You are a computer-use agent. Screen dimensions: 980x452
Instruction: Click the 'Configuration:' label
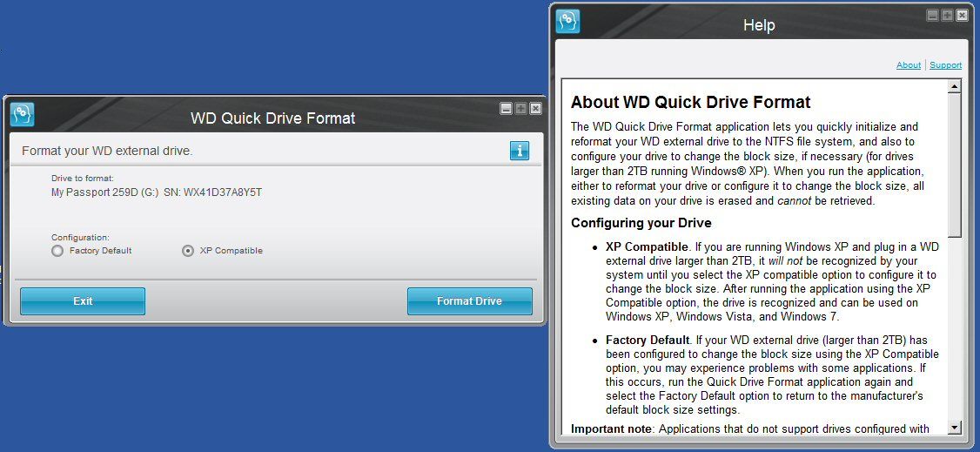(x=80, y=238)
